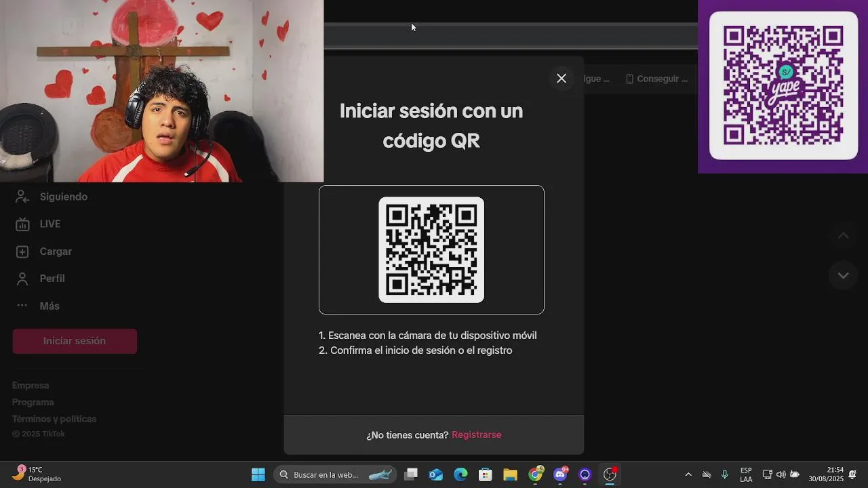Go to next video with down chevron

tap(843, 275)
